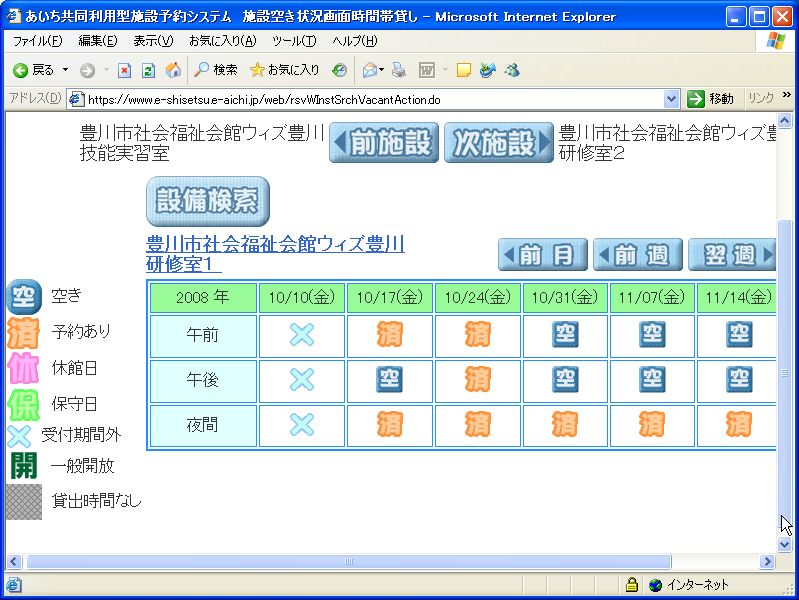Viewport: 799px width, 600px height.
Task: Go to previous facility with 前施設
Action: point(384,143)
